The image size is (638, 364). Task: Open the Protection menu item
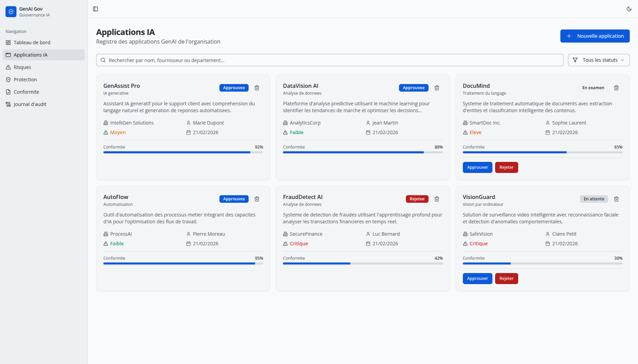click(x=25, y=80)
